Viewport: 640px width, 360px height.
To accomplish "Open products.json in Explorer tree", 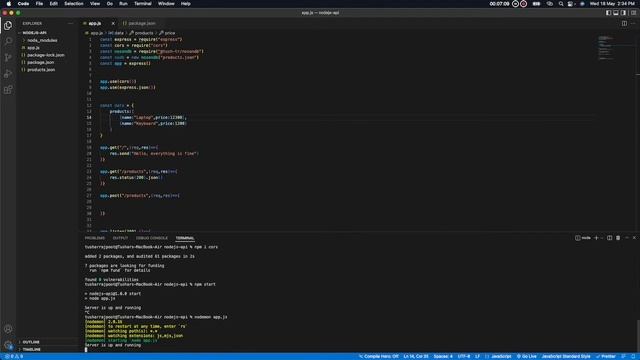I will click(x=41, y=70).
